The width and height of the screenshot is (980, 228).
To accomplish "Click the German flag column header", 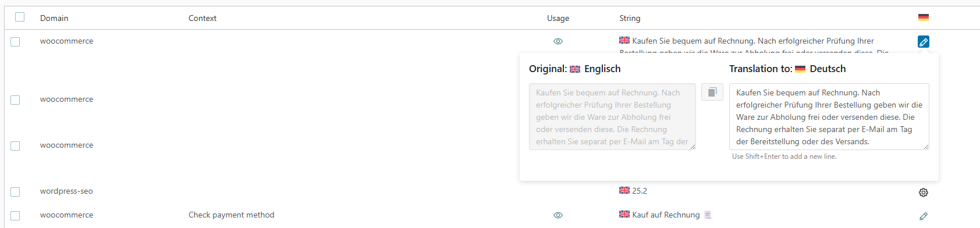I will [923, 17].
